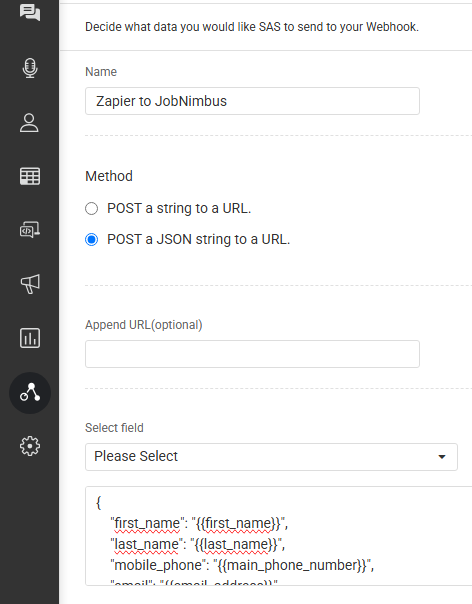Open the settings gear icon
This screenshot has width=472, height=604.
tap(30, 446)
